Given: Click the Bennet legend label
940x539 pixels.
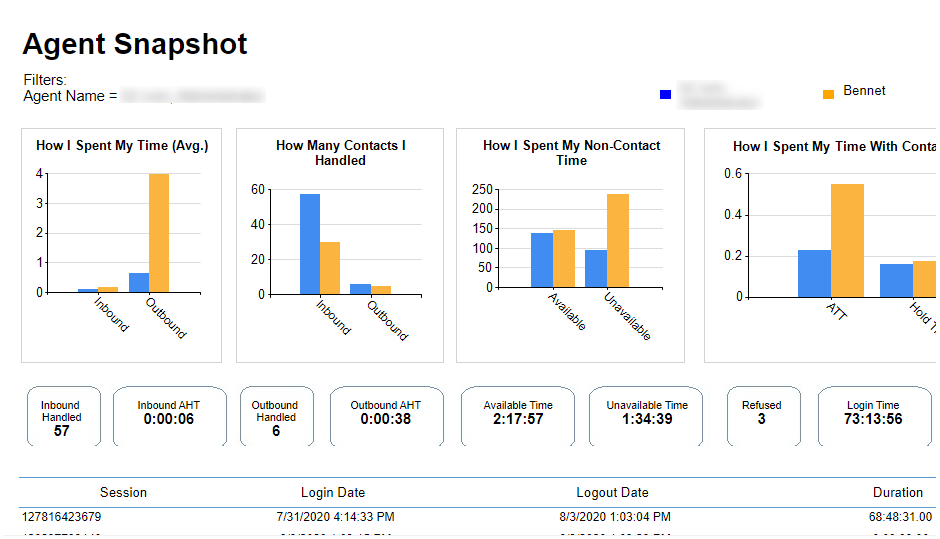Looking at the screenshot, I should (x=864, y=91).
